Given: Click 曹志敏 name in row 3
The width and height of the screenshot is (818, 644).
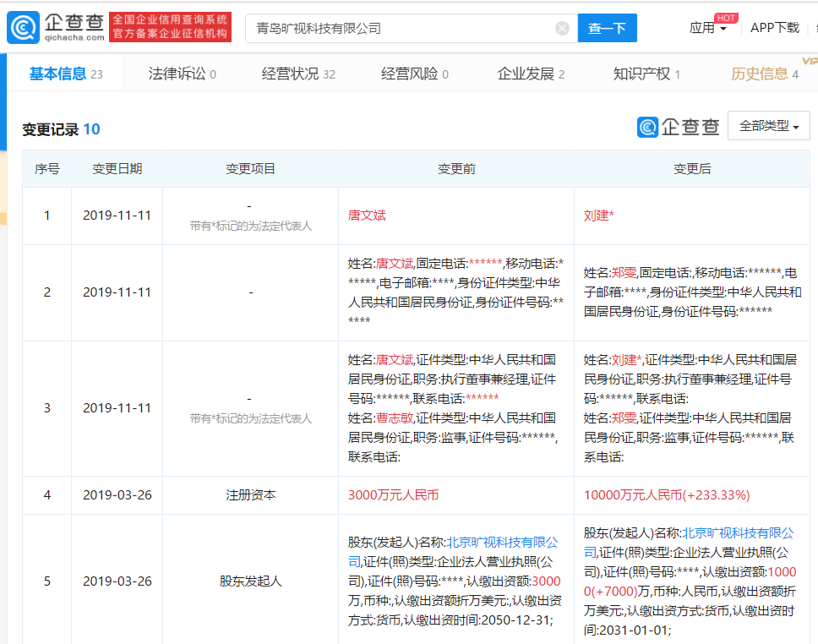Looking at the screenshot, I should pyautogui.click(x=395, y=418).
